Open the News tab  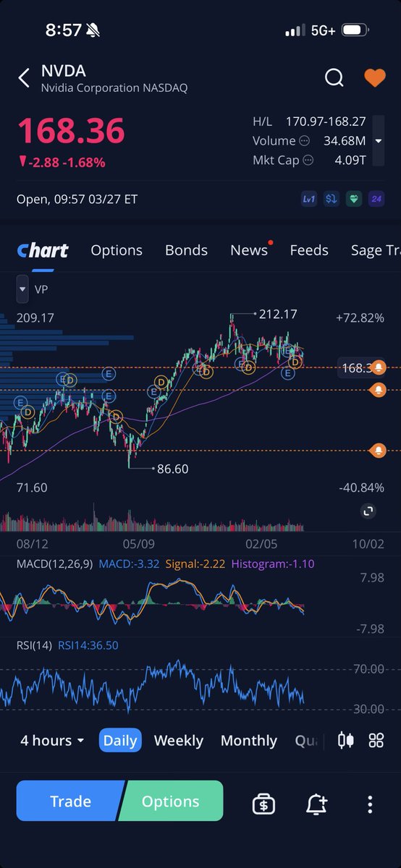(249, 250)
